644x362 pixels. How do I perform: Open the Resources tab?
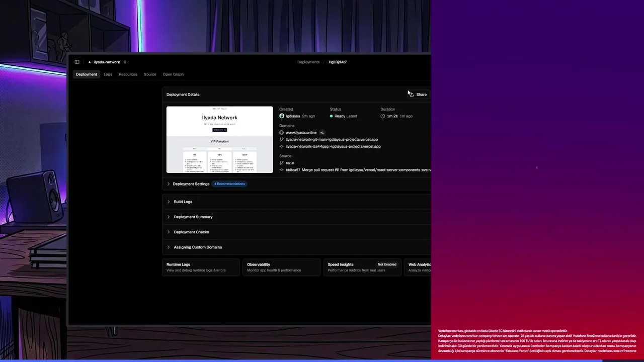pyautogui.click(x=128, y=74)
